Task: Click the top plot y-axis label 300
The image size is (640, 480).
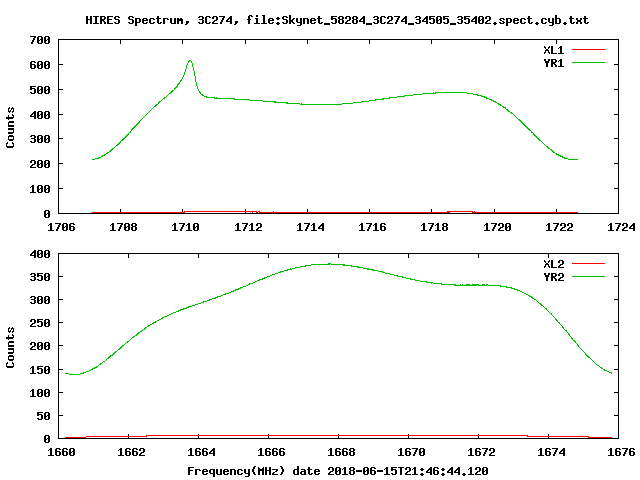Action: [x=40, y=140]
